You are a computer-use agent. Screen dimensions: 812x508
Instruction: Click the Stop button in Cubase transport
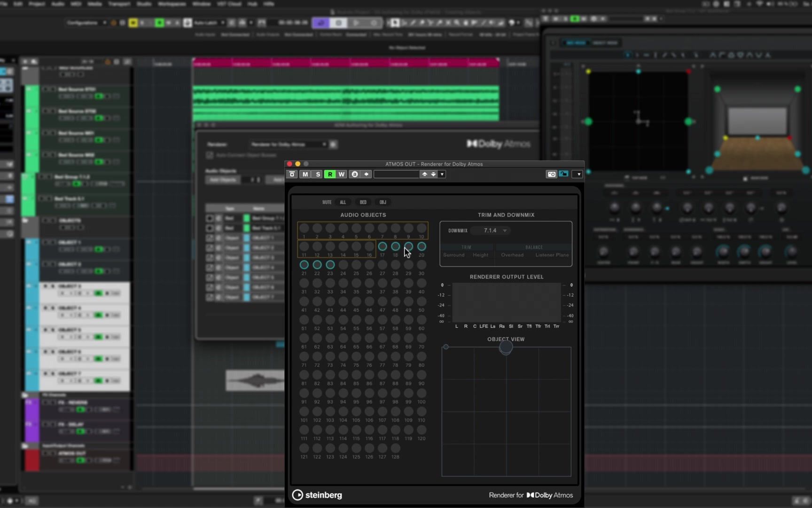pyautogui.click(x=338, y=23)
